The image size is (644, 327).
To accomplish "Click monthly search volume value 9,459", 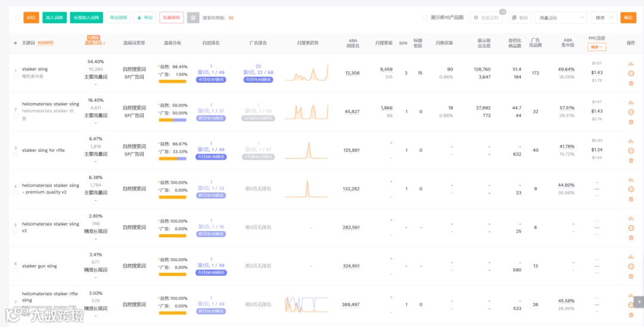I will click(x=386, y=69).
